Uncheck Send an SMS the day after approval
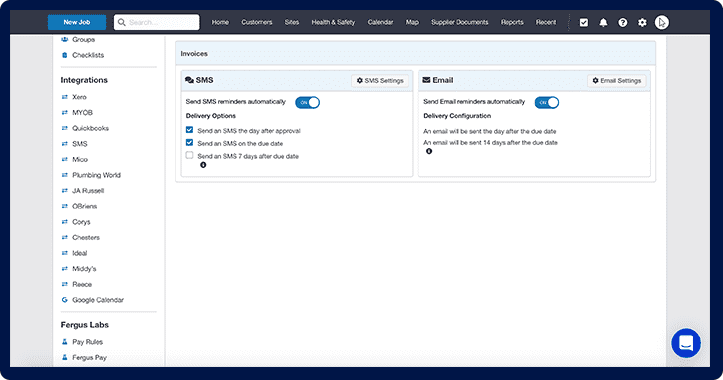 coord(190,130)
